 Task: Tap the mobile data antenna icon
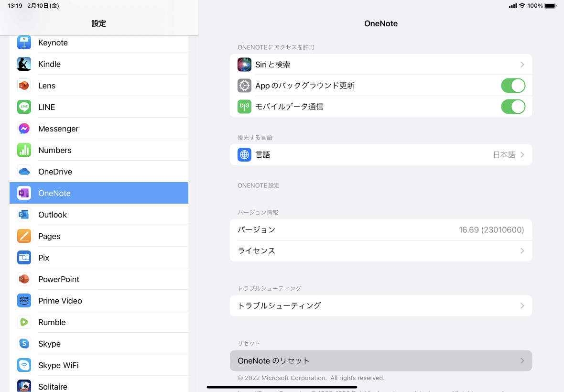point(244,107)
